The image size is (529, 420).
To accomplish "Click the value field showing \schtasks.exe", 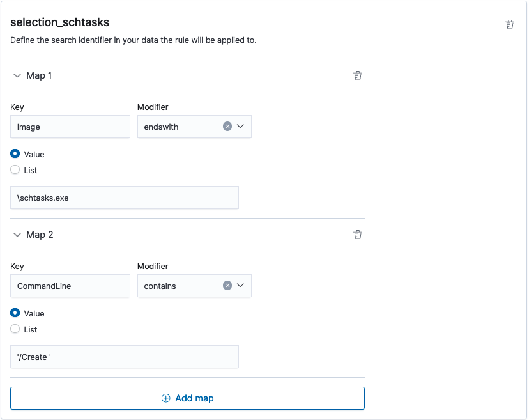I will tap(124, 197).
